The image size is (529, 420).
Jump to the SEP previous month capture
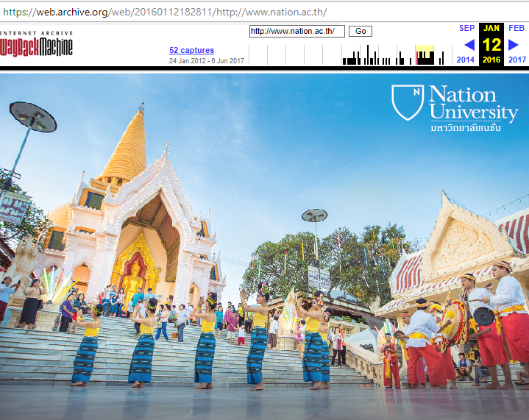466,28
